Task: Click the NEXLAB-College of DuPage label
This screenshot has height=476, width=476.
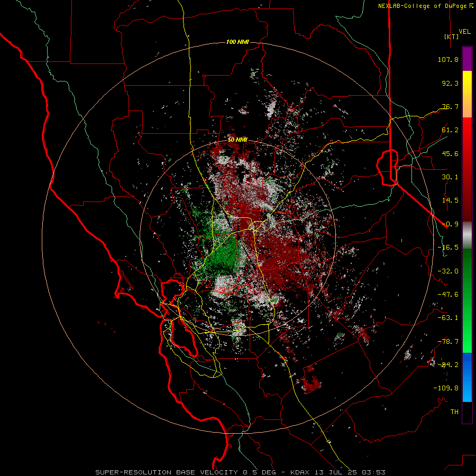Action: [x=425, y=6]
